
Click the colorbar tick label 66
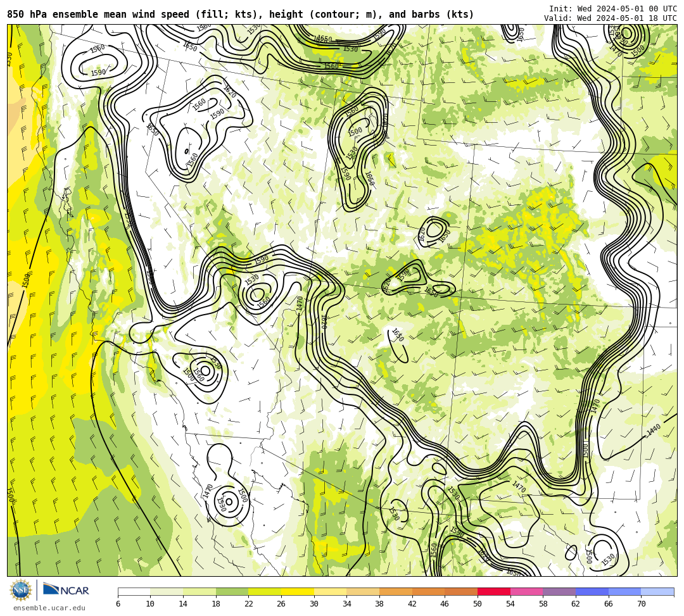click(x=609, y=604)
